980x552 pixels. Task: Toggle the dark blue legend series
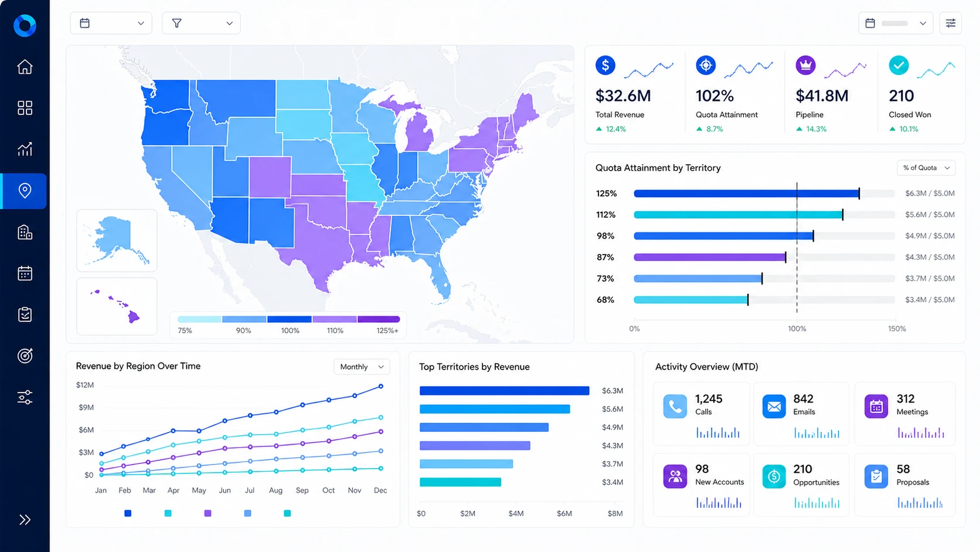click(x=128, y=513)
